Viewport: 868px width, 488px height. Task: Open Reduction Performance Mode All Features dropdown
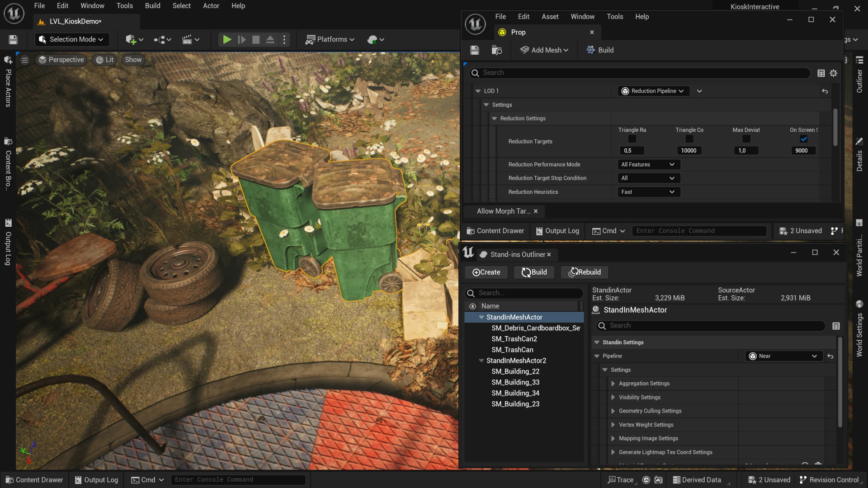648,164
